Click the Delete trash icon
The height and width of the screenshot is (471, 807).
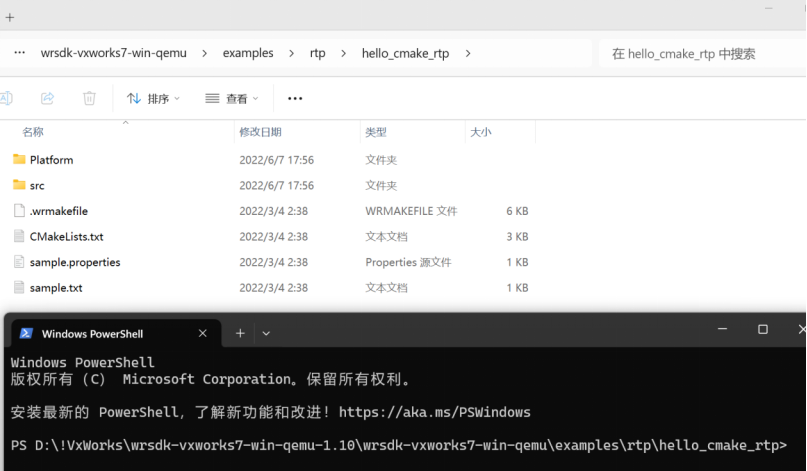pyautogui.click(x=89, y=98)
